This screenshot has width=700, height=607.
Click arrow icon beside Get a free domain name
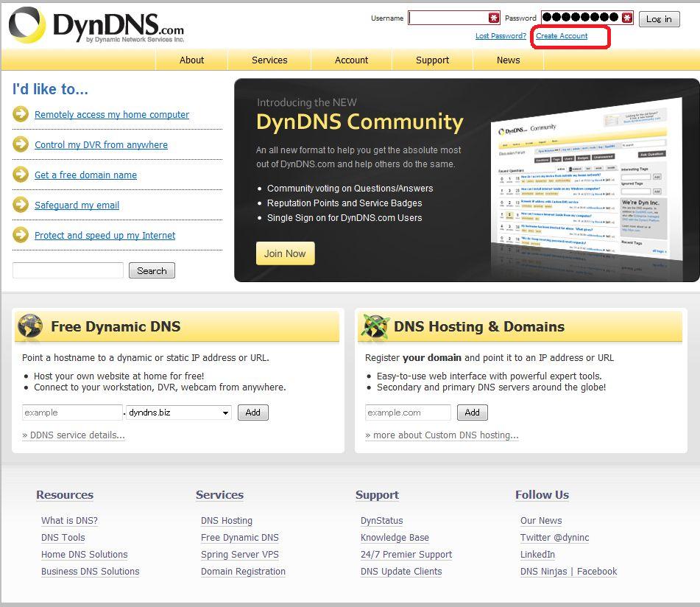pyautogui.click(x=21, y=175)
